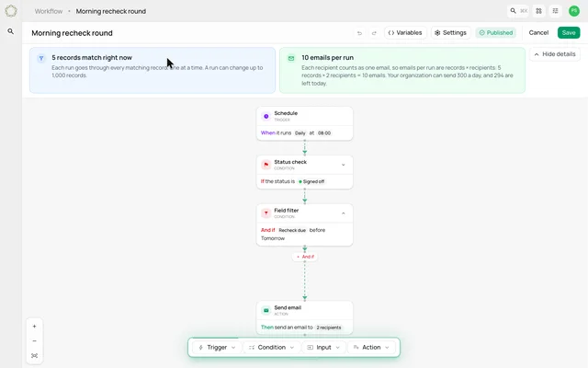Screen dimensions: 588x368
Task: Open the apps grid icon in top bar
Action: click(x=539, y=11)
